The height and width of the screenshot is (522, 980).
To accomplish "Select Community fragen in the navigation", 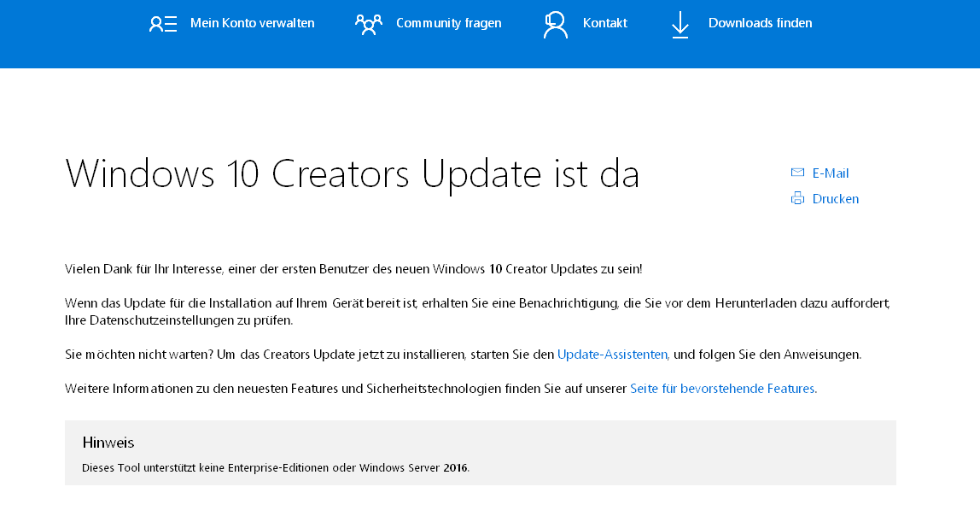I will [x=448, y=23].
